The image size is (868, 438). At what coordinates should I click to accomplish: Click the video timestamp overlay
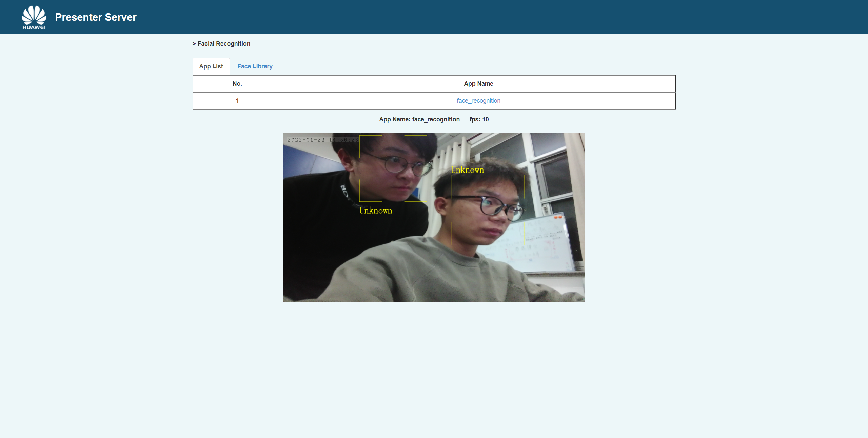tap(322, 140)
